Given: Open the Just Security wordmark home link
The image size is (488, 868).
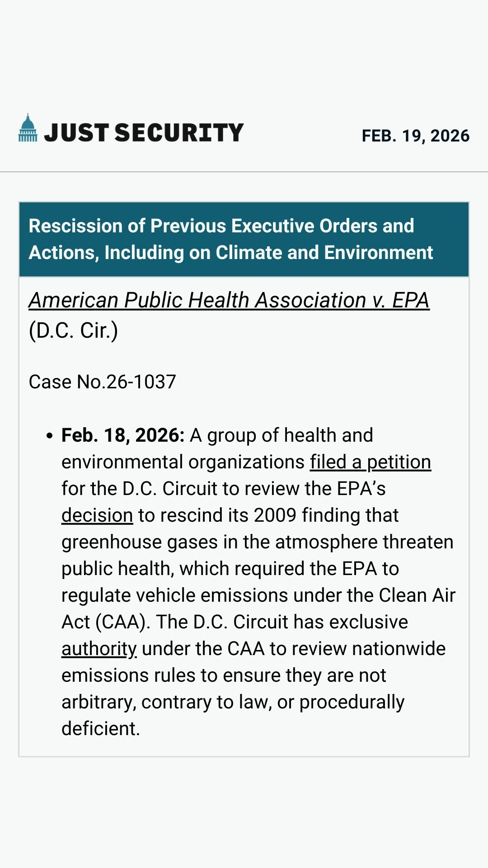Looking at the screenshot, I should pos(144,132).
